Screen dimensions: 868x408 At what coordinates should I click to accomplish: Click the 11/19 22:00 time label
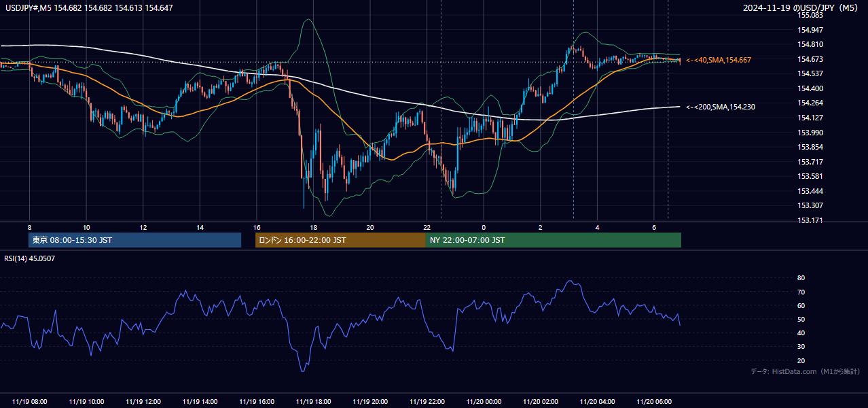(427, 402)
